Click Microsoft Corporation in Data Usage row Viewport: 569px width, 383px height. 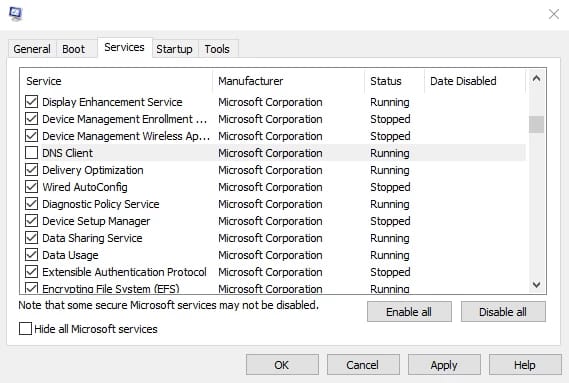pyautogui.click(x=270, y=255)
